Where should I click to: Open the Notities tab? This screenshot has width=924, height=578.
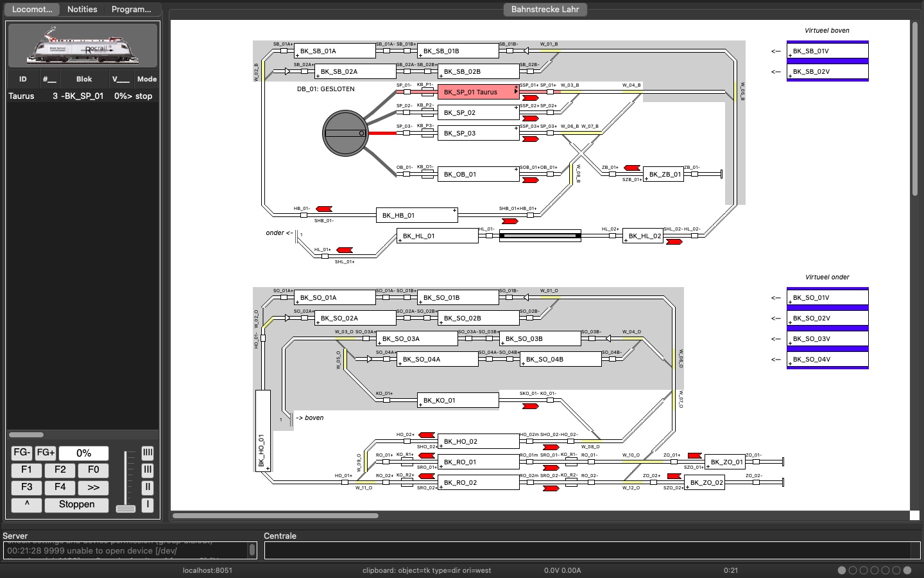82,10
